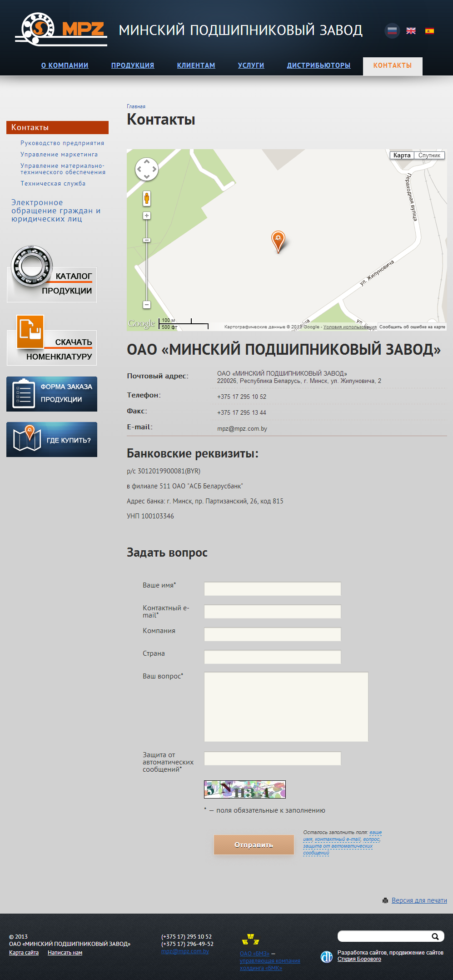
Task: Open the Клиентам menu item
Action: pos(196,65)
